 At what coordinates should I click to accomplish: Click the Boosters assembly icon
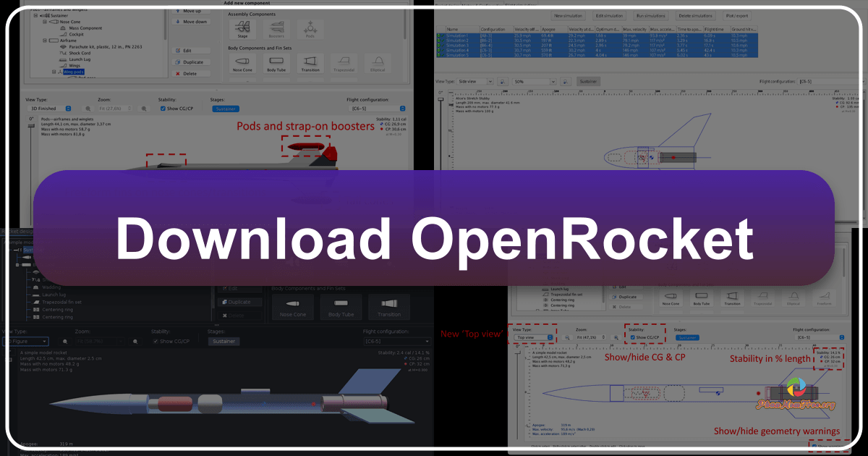[x=277, y=28]
